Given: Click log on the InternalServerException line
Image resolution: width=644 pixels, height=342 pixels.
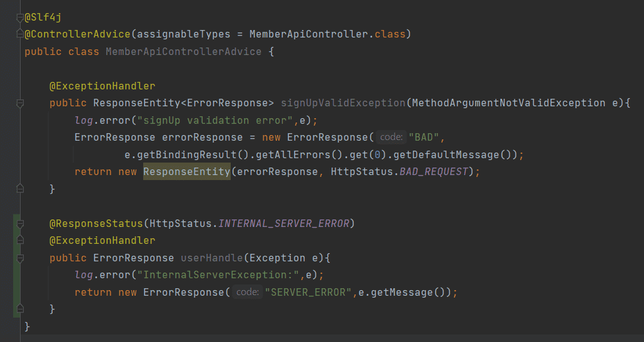Looking at the screenshot, I should [x=84, y=274].
